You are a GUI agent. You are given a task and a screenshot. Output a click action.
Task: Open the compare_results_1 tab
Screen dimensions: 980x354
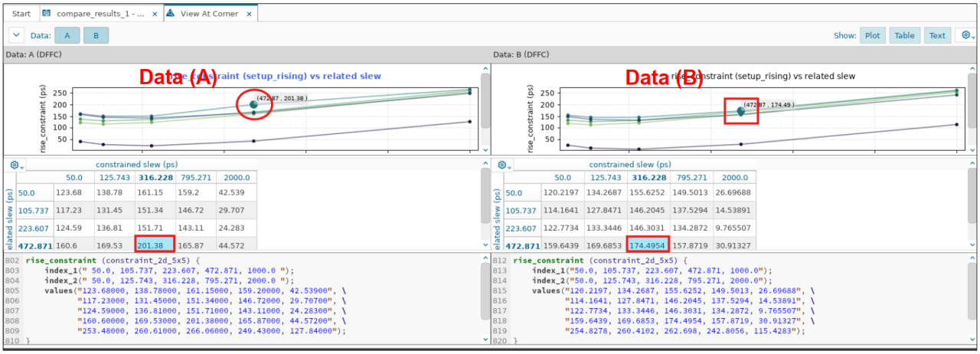[100, 14]
